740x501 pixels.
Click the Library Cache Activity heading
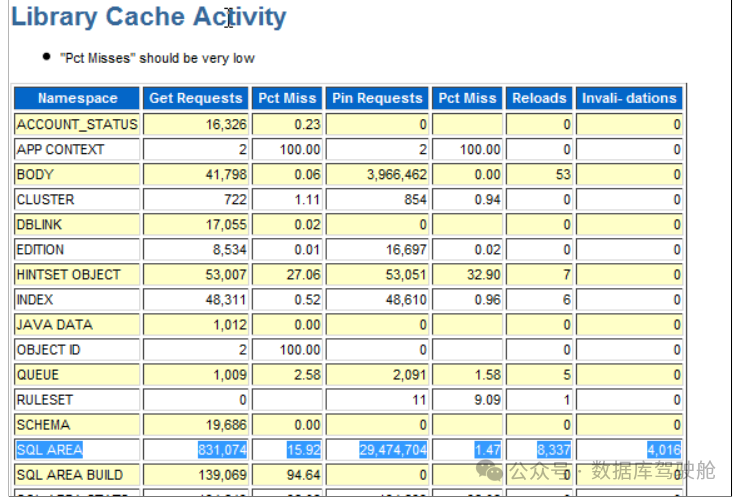coord(149,17)
